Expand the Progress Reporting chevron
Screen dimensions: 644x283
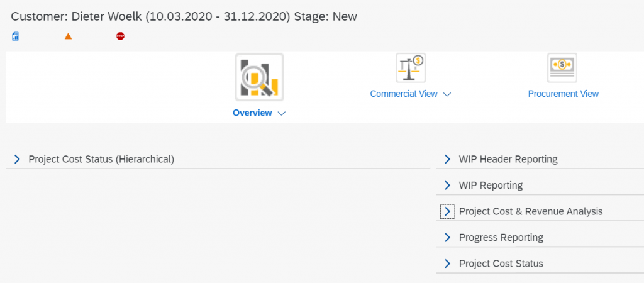tap(447, 238)
